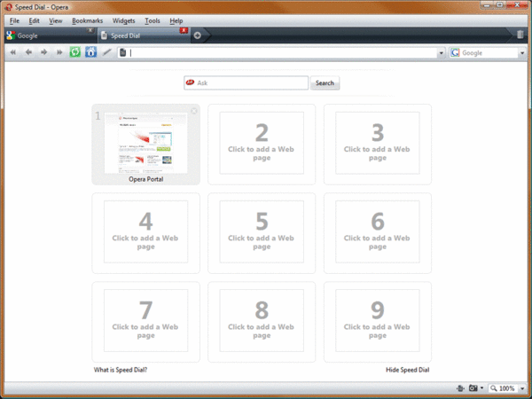Open the Tools menu
Image resolution: width=532 pixels, height=399 pixels.
pyautogui.click(x=153, y=20)
